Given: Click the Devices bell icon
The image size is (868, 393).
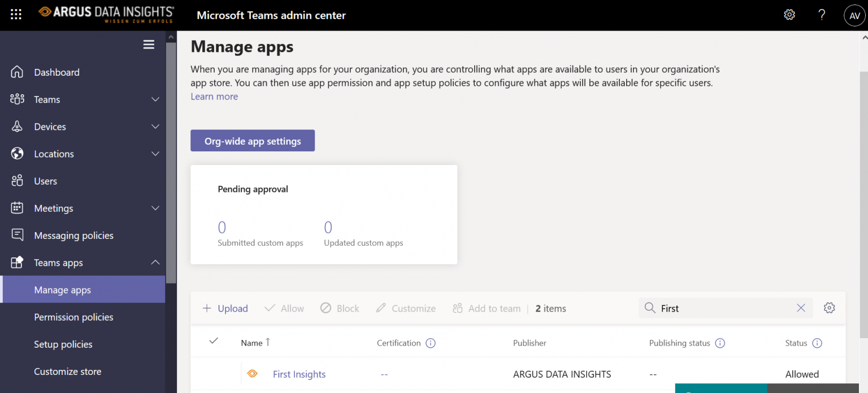Looking at the screenshot, I should click(x=17, y=126).
